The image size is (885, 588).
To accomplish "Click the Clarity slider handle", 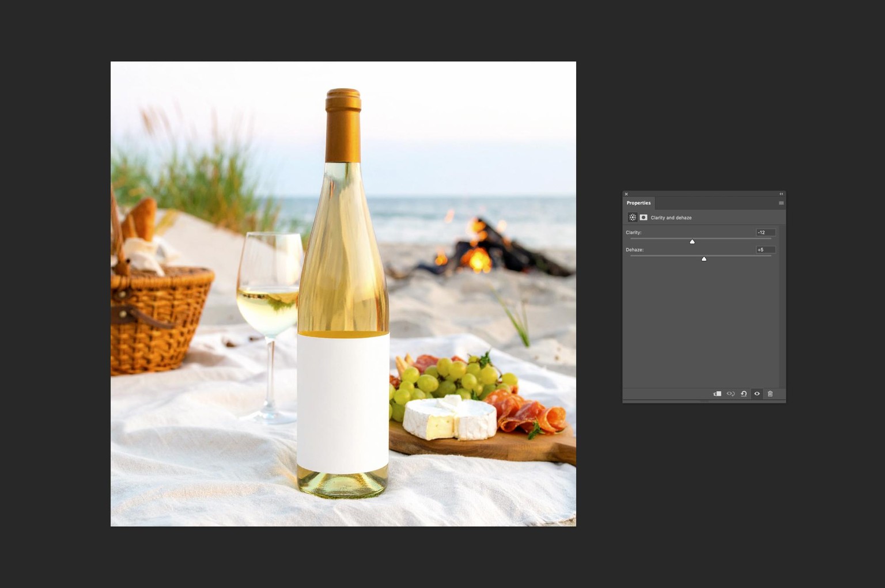I will (692, 242).
